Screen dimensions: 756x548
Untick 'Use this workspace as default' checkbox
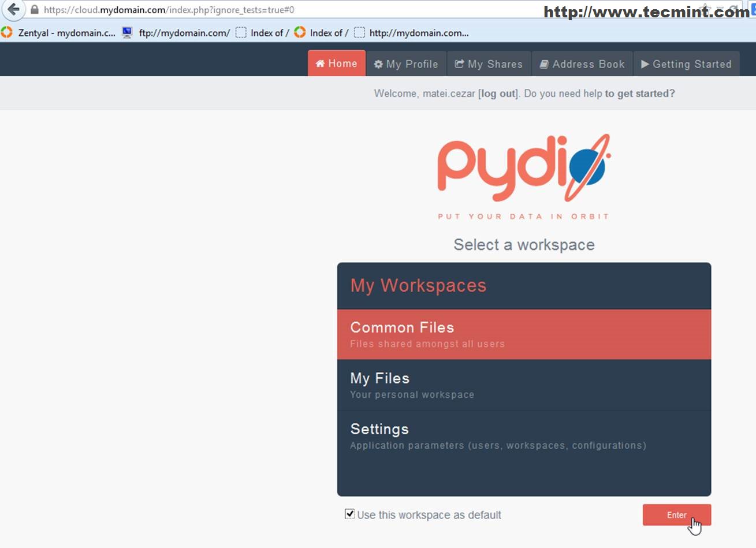[x=349, y=514]
